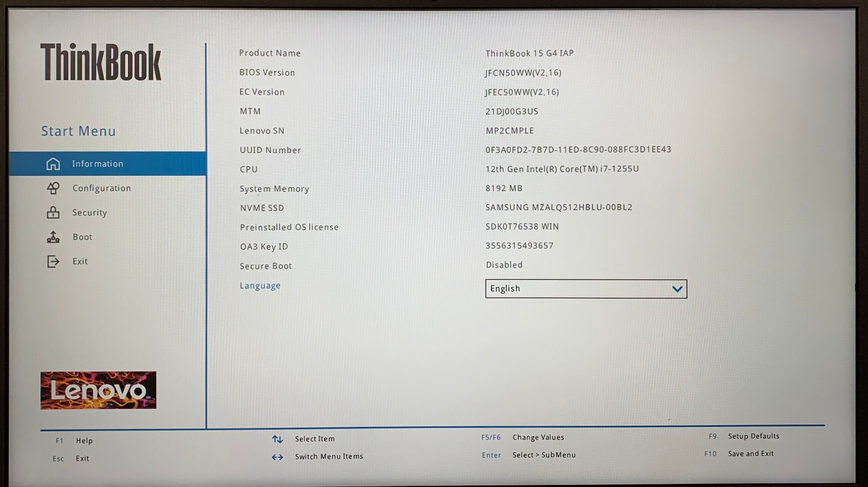Click the value JFCN50WW(V2.16)
Screen dimensions: 868x487
point(523,73)
